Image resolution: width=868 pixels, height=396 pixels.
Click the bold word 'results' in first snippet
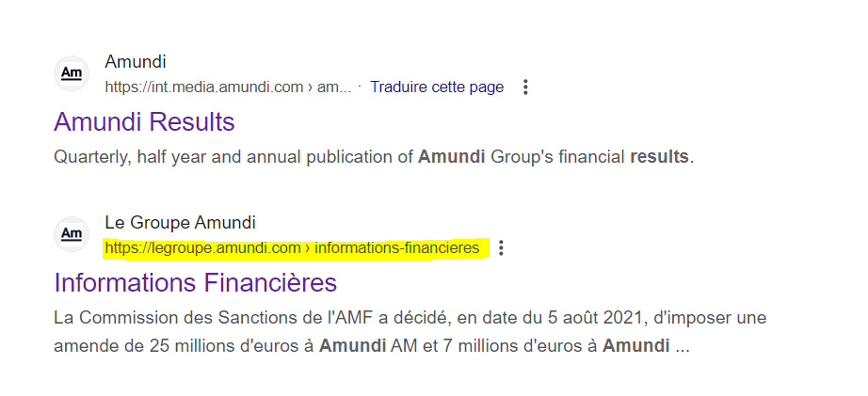coord(659,157)
